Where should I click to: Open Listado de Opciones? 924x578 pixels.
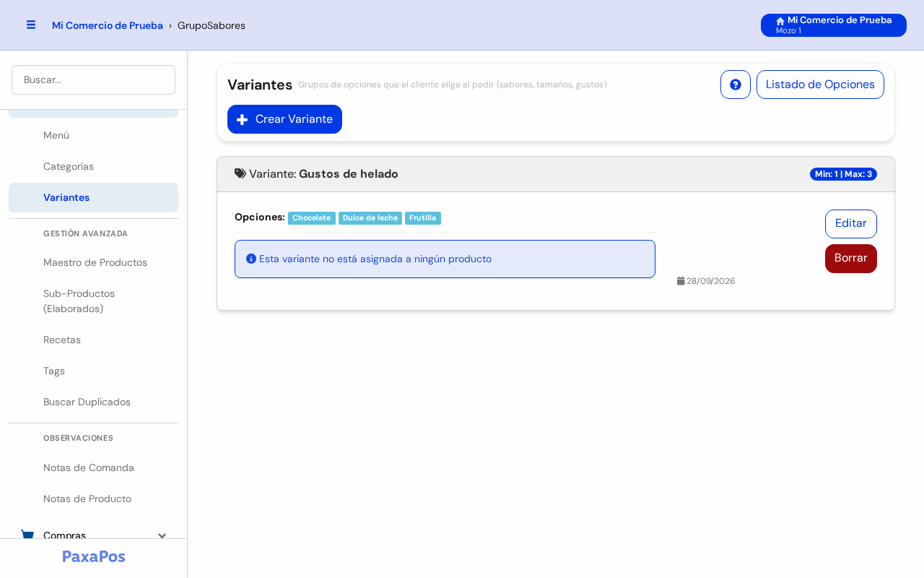[820, 85]
